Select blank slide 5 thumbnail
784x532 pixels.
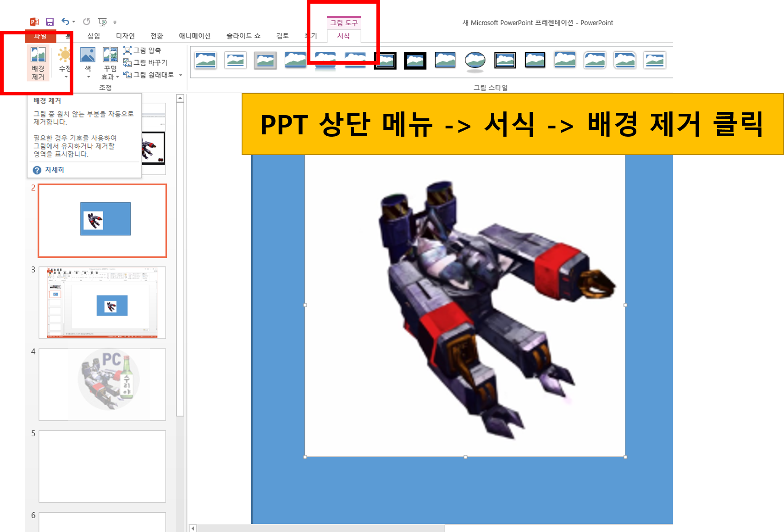102,466
